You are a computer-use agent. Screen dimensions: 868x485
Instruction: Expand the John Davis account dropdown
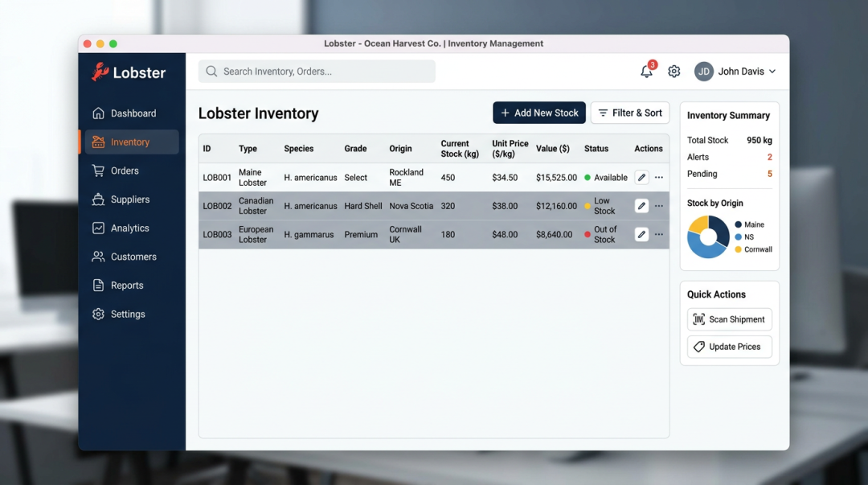(x=772, y=72)
